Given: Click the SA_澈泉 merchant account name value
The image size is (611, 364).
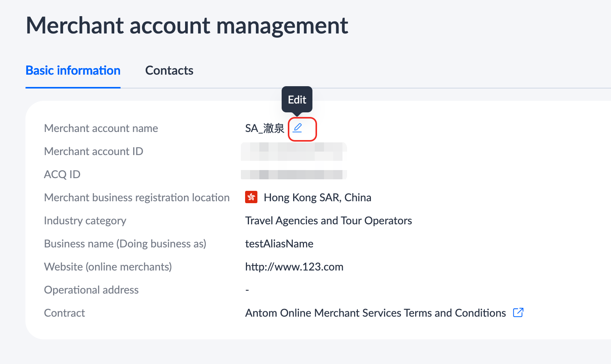Looking at the screenshot, I should (x=265, y=128).
